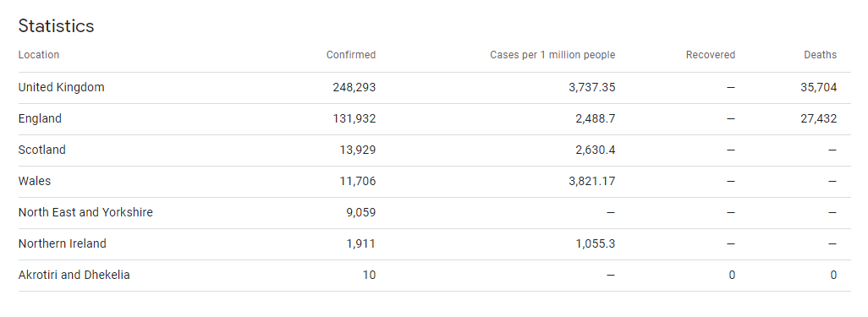Click United Kingdom deaths value 35,704
868x317 pixels.
(x=819, y=87)
